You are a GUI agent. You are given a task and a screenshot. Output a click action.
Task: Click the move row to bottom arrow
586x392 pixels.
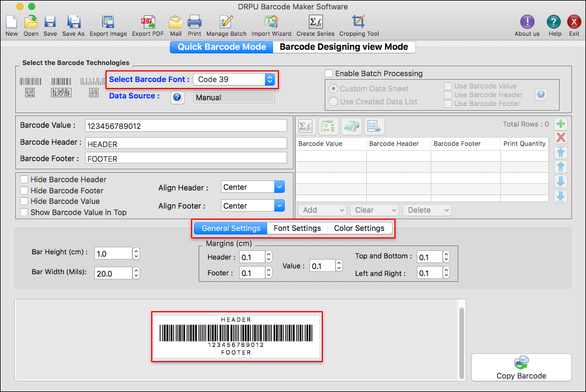point(560,196)
